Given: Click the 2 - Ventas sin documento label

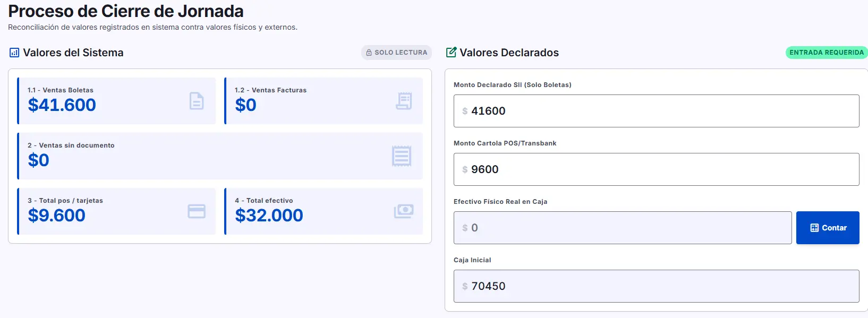Looking at the screenshot, I should point(71,145).
